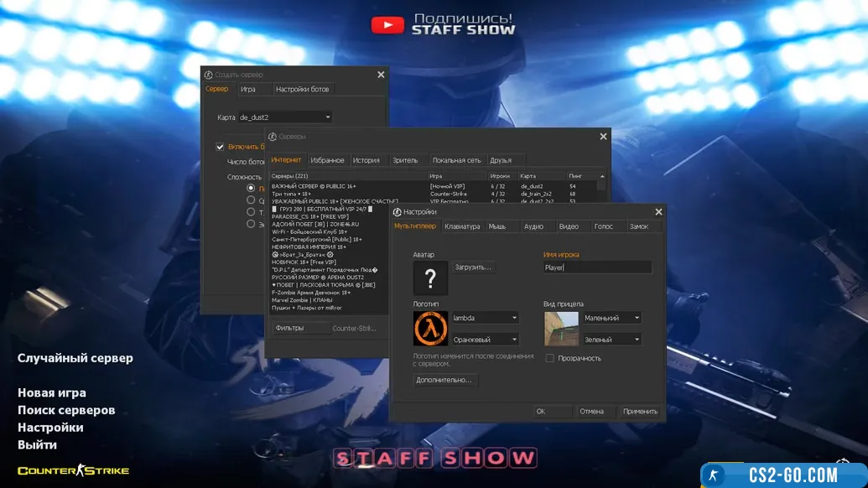
Task: Click the YouTube play icon in the banner
Action: coord(387,25)
